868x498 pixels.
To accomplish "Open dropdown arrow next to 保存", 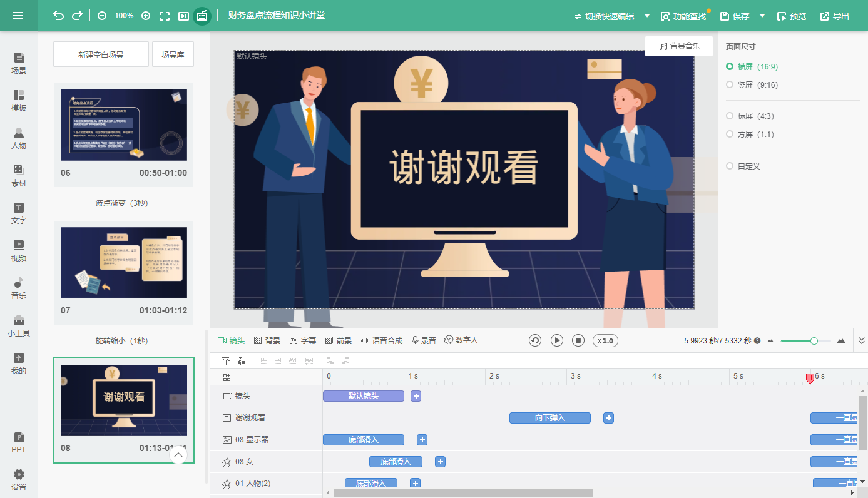I will click(x=762, y=16).
